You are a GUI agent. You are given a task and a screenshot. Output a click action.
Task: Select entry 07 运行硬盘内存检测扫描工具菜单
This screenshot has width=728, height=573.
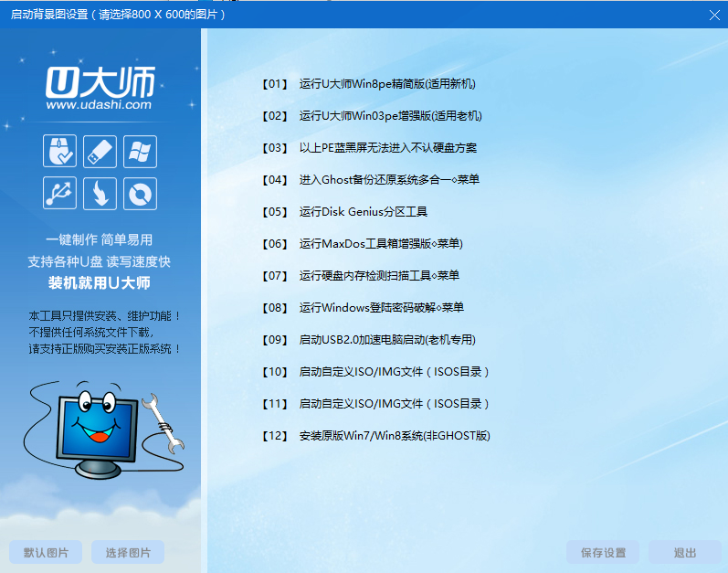[x=361, y=276]
